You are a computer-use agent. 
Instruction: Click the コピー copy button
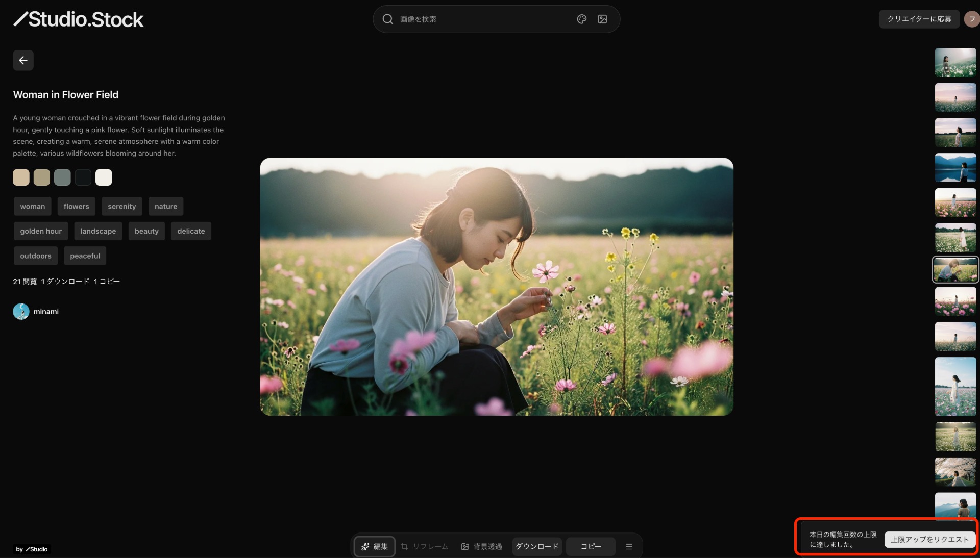(x=591, y=546)
